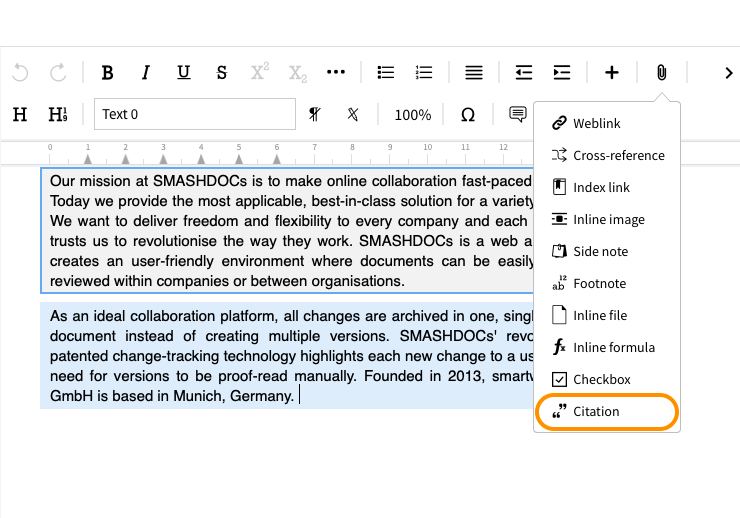
Task: Apply Subscript formatting
Action: [297, 74]
